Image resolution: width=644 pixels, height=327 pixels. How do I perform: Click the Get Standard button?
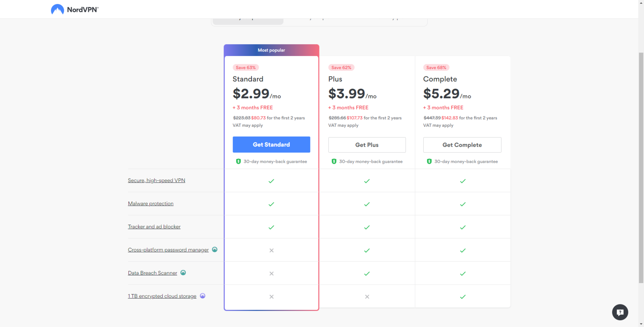[271, 145]
